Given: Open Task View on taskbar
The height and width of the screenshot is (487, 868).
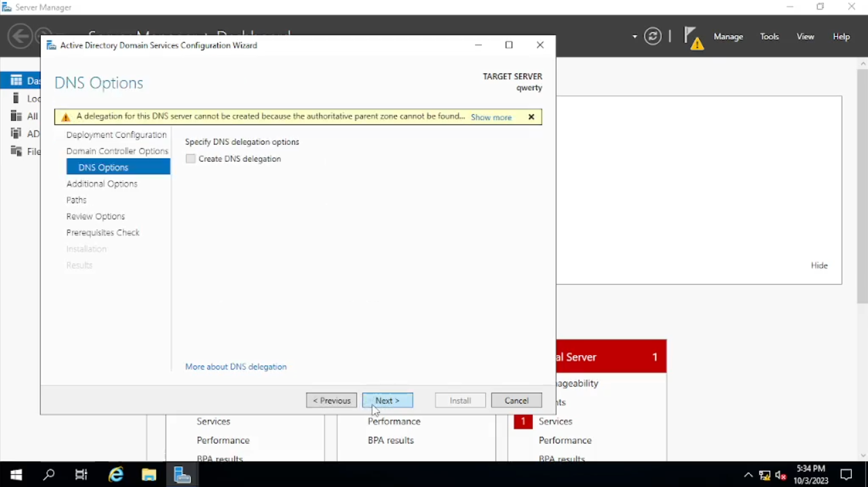Looking at the screenshot, I should tap(81, 475).
